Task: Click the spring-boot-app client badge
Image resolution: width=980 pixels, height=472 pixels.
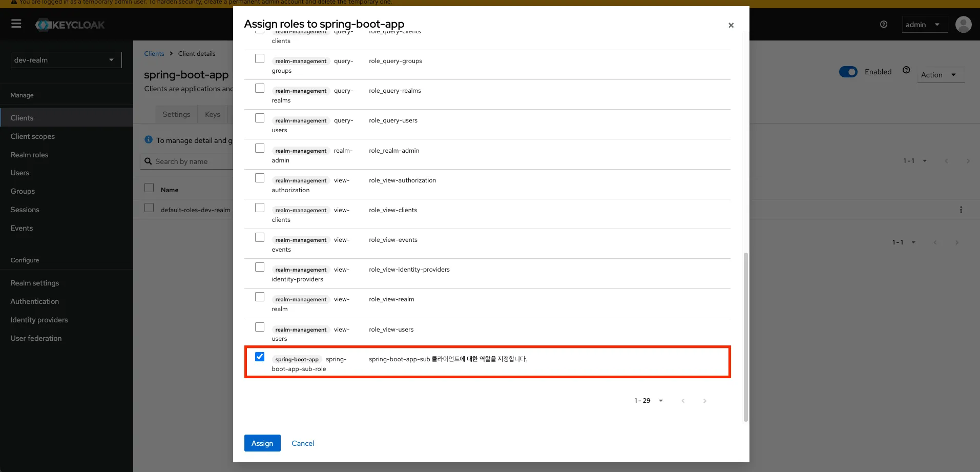Action: tap(297, 359)
